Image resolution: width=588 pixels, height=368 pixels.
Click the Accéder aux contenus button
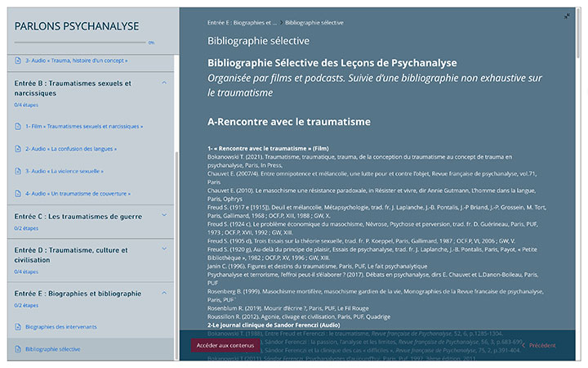[225, 345]
